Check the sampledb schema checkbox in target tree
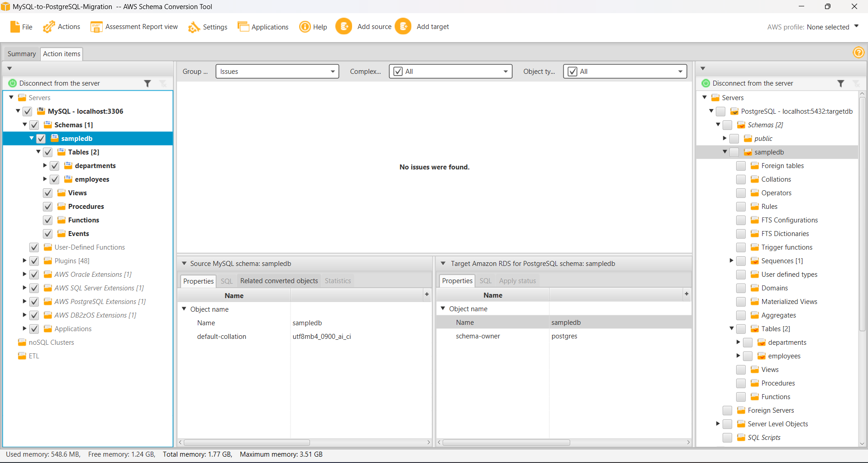 coord(734,152)
